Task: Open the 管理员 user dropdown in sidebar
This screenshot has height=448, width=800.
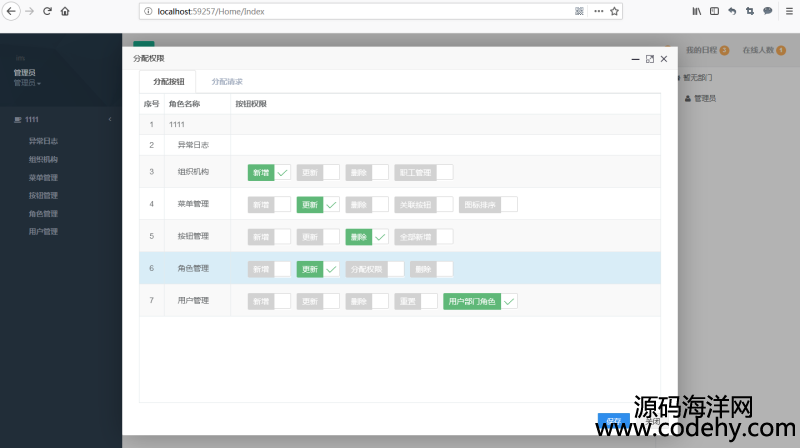Action: pos(26,83)
